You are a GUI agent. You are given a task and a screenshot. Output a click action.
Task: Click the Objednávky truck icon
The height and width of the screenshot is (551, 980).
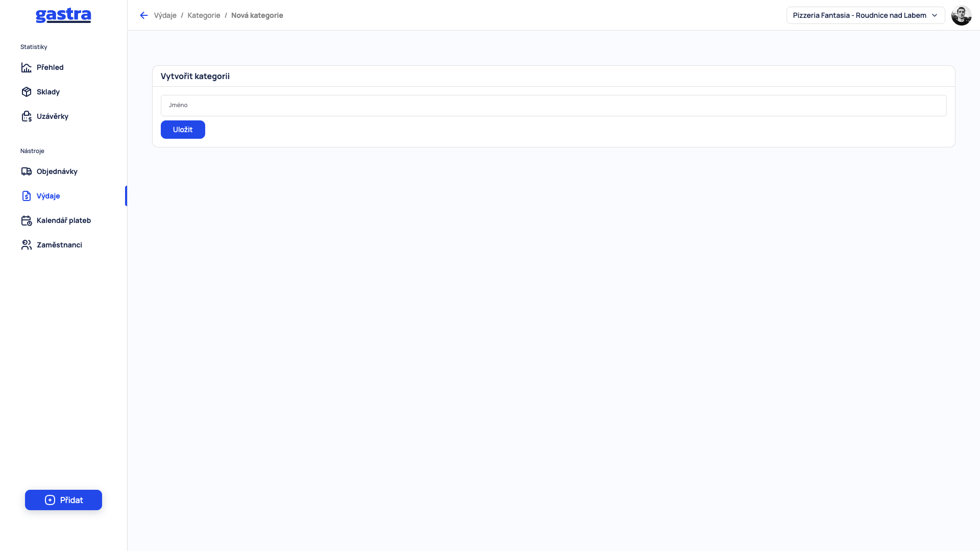(x=27, y=171)
